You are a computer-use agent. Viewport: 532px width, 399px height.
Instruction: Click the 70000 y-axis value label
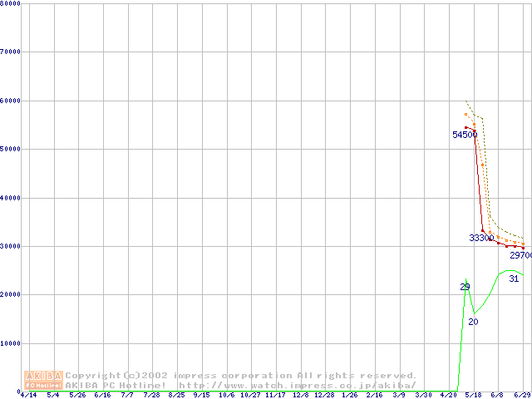click(10, 52)
